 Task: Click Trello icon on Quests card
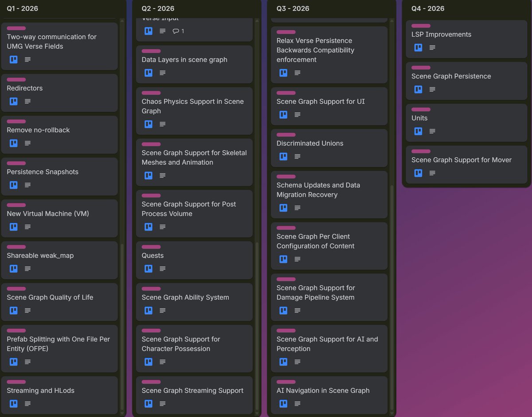[149, 269]
